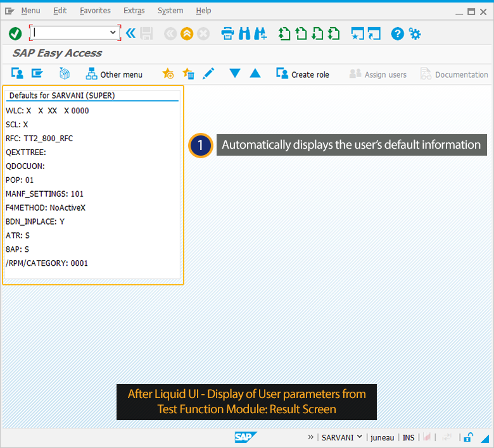
Task: Open the Menu menu
Action: click(x=30, y=11)
